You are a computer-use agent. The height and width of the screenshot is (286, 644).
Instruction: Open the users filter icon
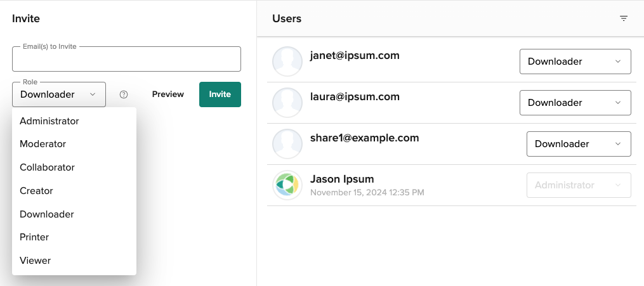pyautogui.click(x=624, y=18)
